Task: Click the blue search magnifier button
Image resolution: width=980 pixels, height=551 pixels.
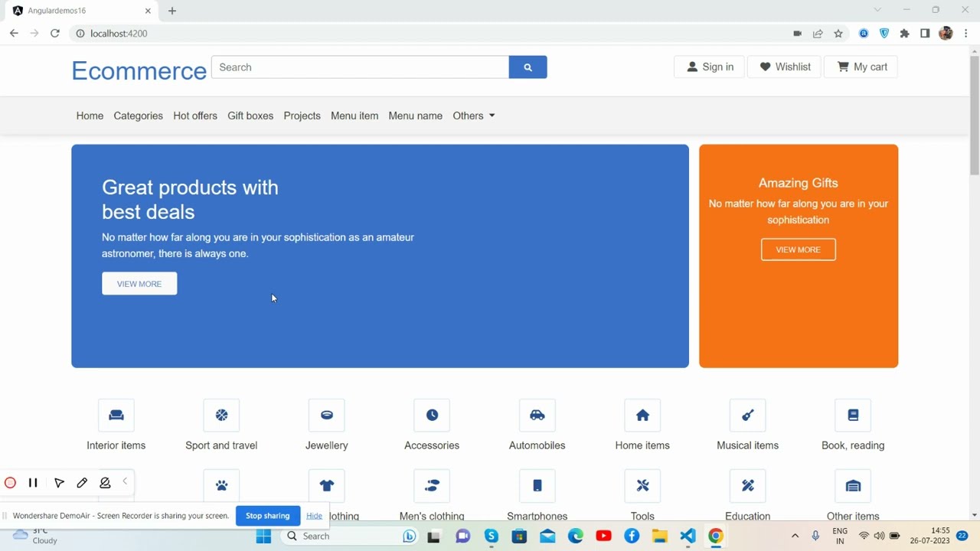Action: click(x=528, y=67)
